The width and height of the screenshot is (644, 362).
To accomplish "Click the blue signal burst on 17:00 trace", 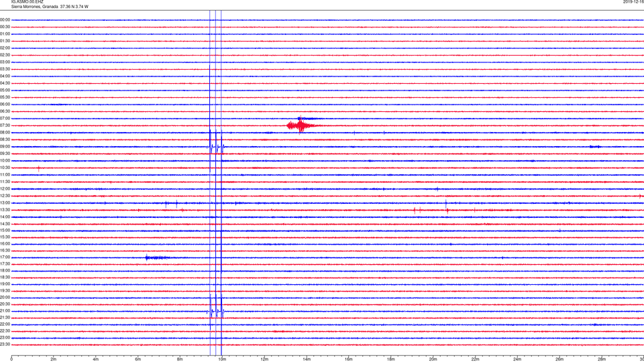I will tap(158, 257).
